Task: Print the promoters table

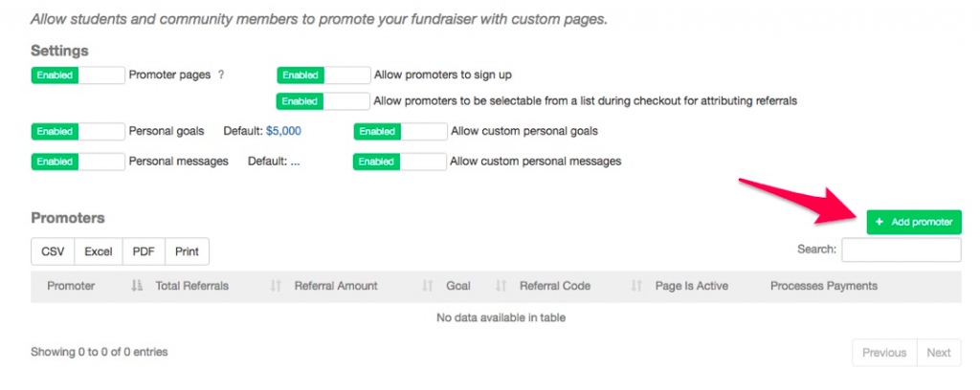Action: coord(187,251)
